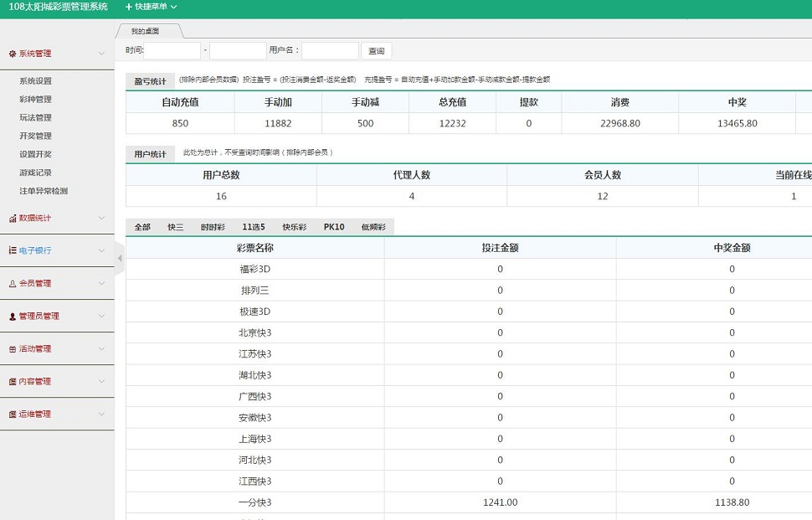Expand the 会员管理 section chevron
Image resolution: width=812 pixels, height=520 pixels.
pos(101,283)
